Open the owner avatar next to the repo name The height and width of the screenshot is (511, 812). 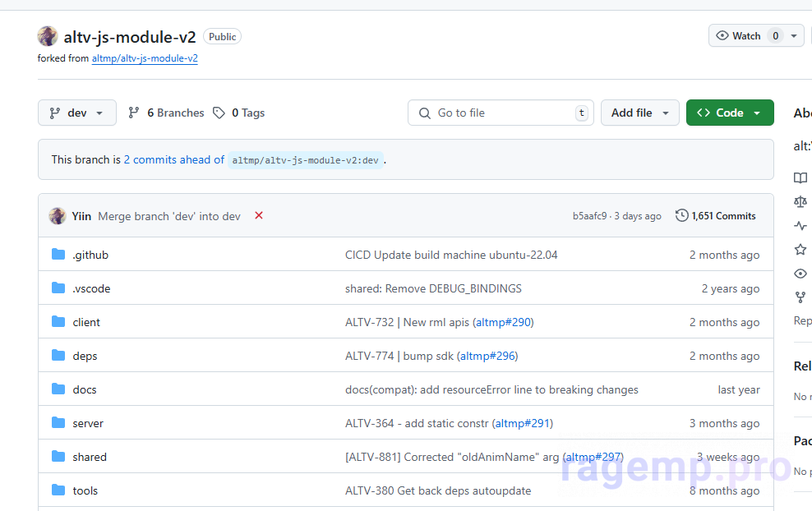coord(48,36)
